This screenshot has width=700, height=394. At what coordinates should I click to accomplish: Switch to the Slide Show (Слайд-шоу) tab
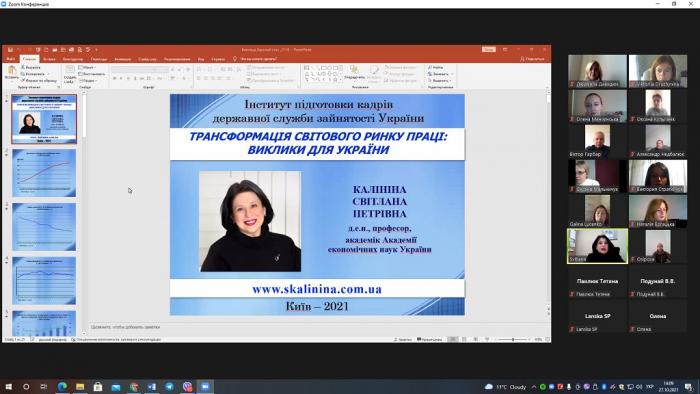click(147, 59)
